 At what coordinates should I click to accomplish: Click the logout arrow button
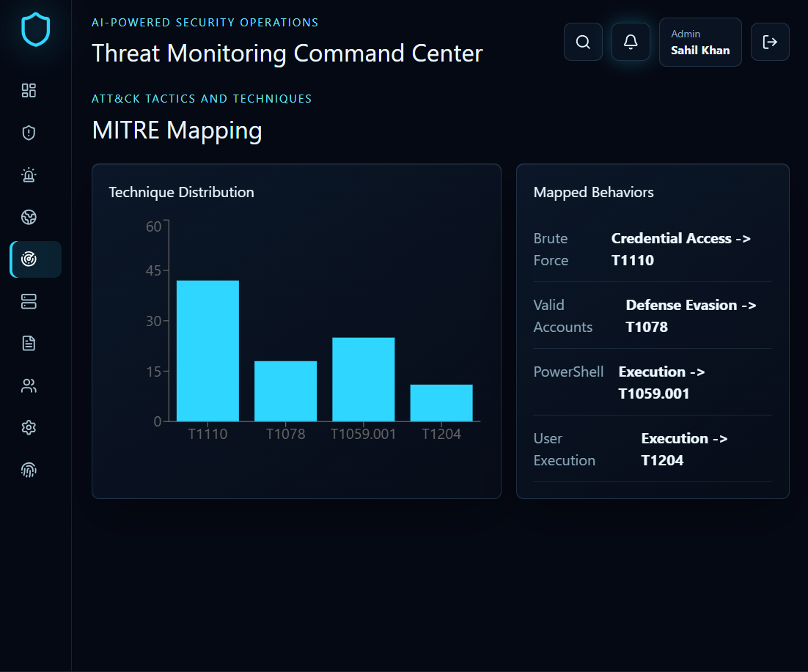tap(770, 42)
